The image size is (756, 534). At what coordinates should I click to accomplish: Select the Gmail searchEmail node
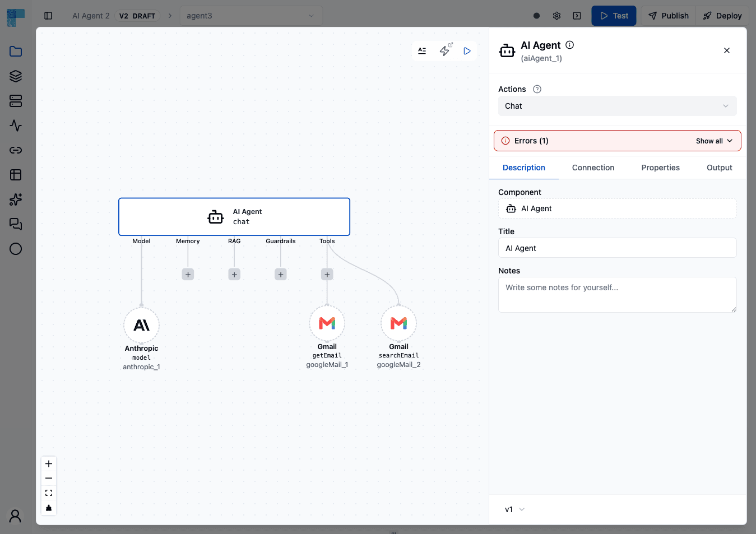click(x=398, y=323)
